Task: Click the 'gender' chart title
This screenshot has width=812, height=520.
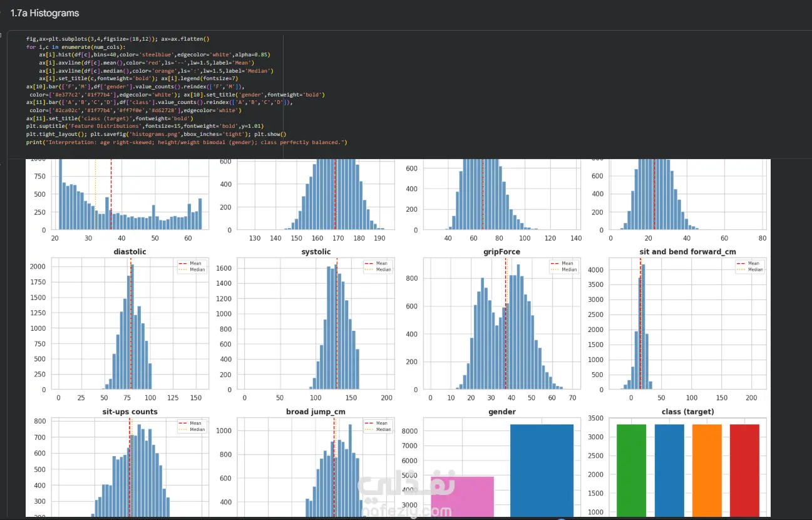Action: tap(502, 412)
